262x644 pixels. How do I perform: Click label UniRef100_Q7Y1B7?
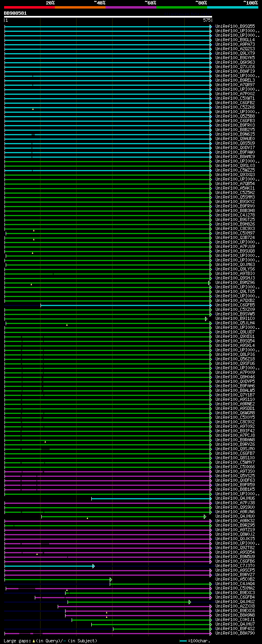click(x=235, y=395)
